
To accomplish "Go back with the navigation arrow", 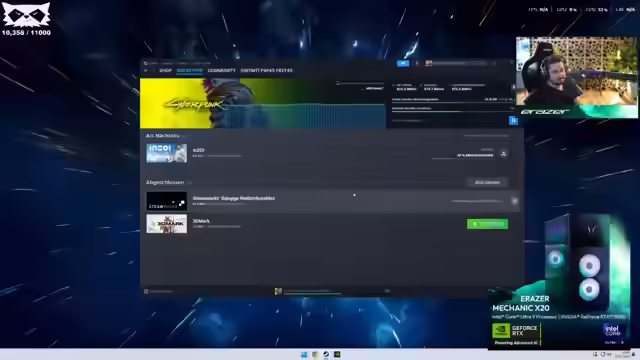I will (146, 71).
